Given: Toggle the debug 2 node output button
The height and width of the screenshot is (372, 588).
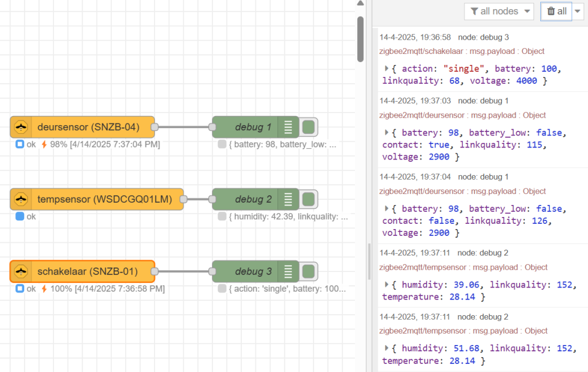Looking at the screenshot, I should point(308,199).
